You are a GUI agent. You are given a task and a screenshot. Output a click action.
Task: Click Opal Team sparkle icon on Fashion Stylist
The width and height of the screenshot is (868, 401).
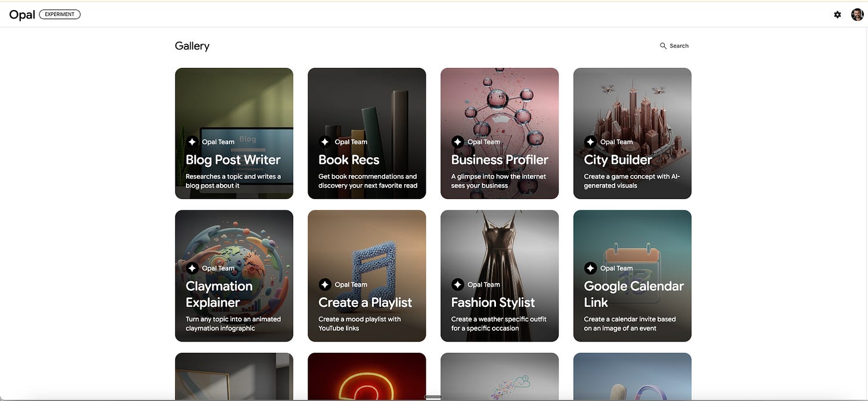coord(458,284)
